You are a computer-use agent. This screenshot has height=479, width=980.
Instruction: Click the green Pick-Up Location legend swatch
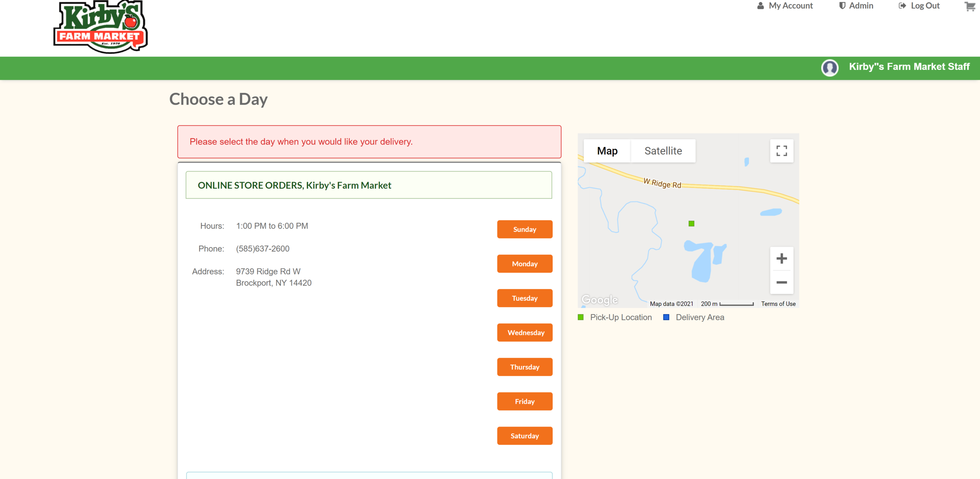click(581, 317)
